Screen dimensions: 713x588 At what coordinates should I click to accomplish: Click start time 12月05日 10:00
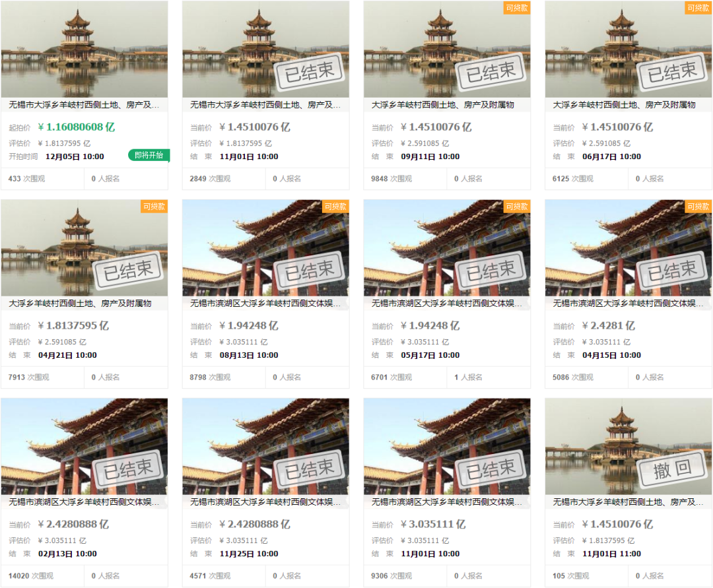click(x=75, y=157)
